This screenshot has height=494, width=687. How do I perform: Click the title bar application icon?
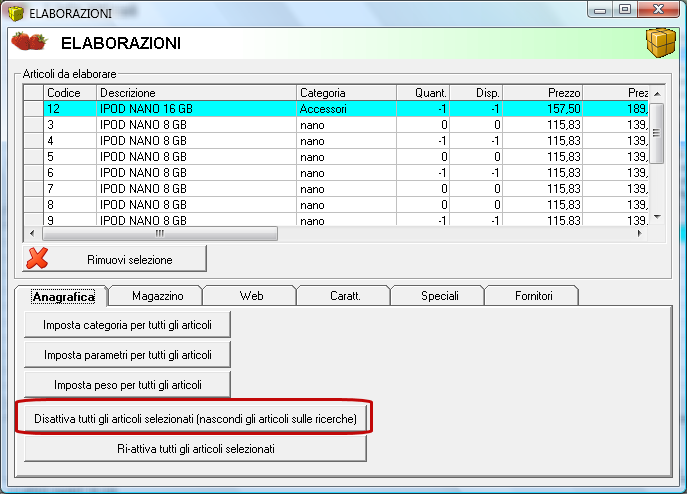point(16,13)
